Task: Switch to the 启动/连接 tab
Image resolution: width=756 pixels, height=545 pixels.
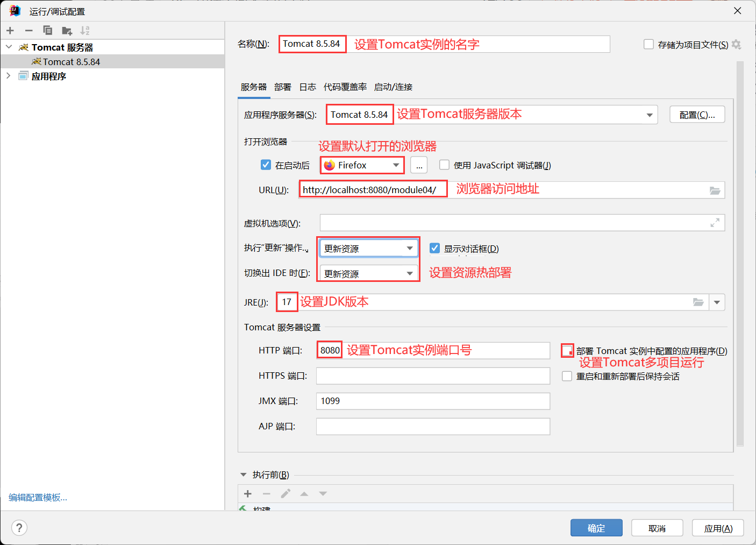Action: point(394,87)
